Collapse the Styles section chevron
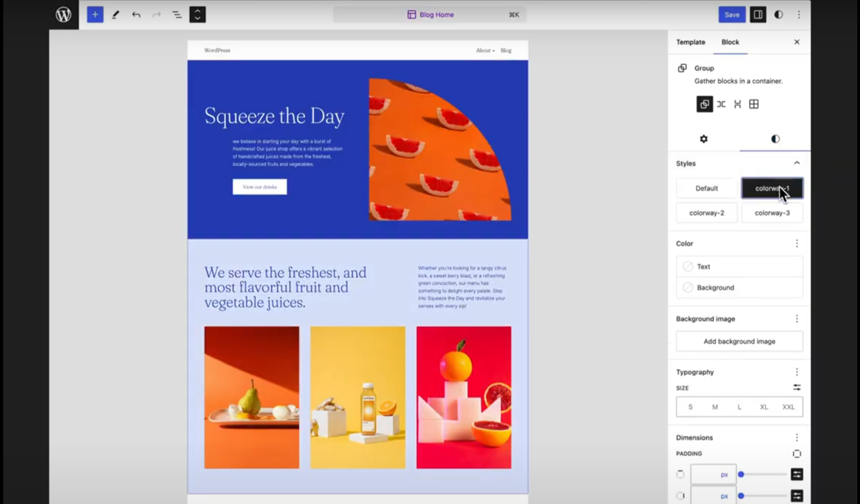Image resolution: width=860 pixels, height=504 pixels. point(796,163)
